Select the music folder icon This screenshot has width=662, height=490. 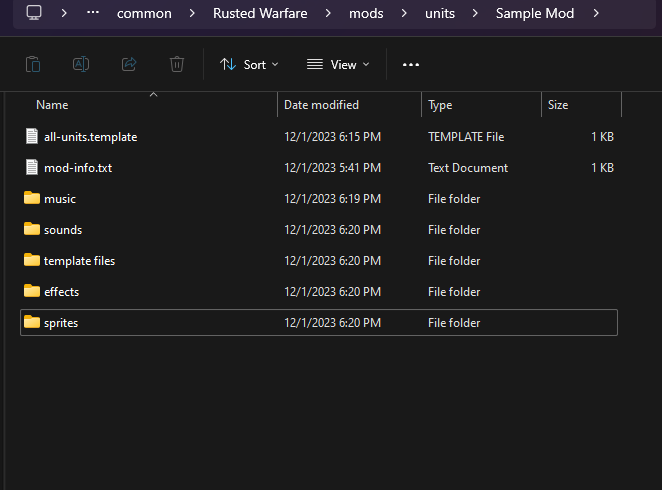click(x=32, y=199)
